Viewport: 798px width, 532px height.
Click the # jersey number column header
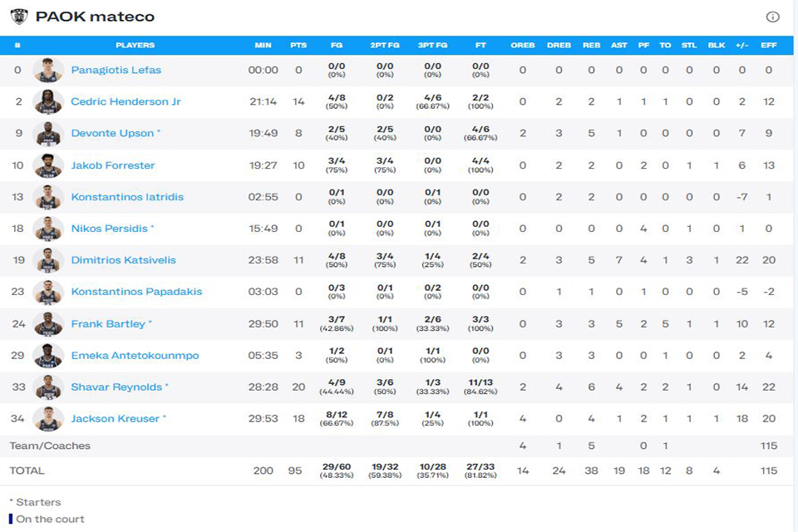[x=17, y=46]
